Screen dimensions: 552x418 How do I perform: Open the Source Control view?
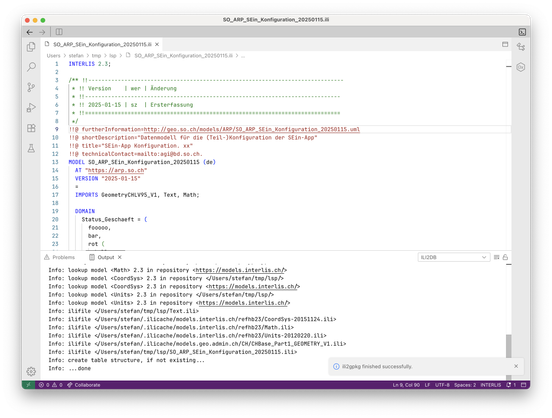(31, 87)
